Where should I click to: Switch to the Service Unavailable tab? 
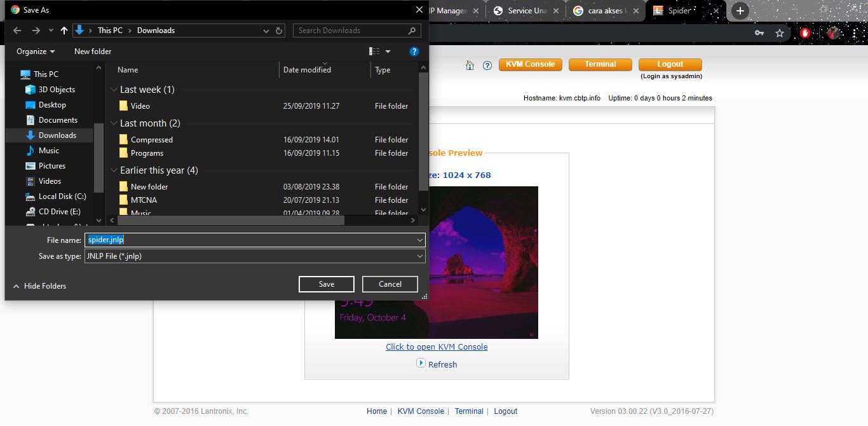point(526,11)
